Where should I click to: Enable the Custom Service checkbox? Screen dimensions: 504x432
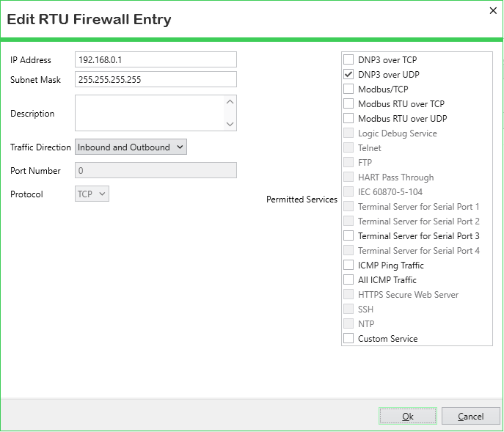pyautogui.click(x=348, y=339)
